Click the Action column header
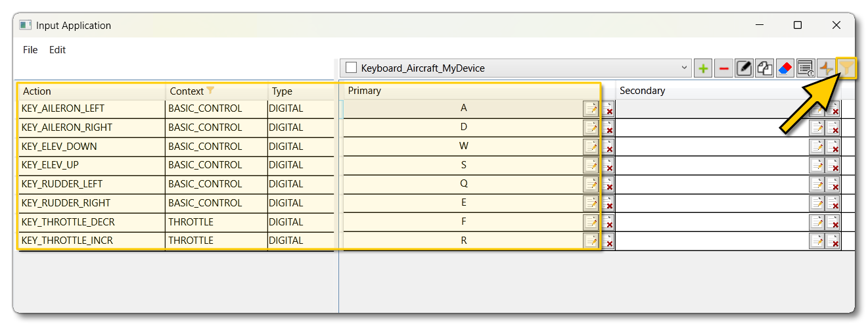This screenshot has width=868, height=326. point(91,91)
